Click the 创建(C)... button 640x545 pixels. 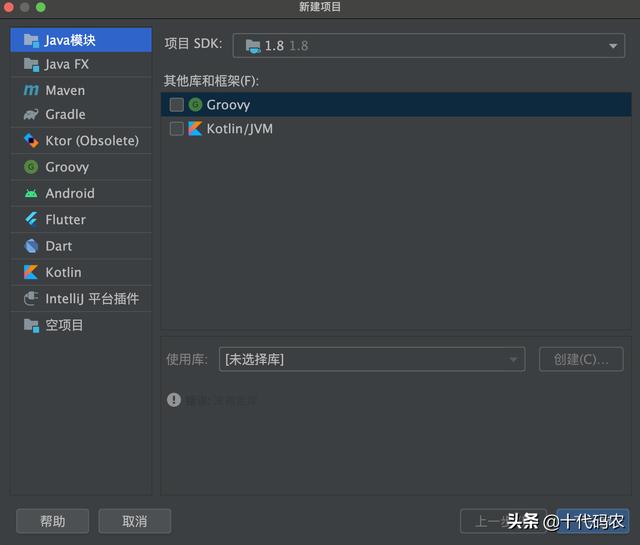coord(581,359)
